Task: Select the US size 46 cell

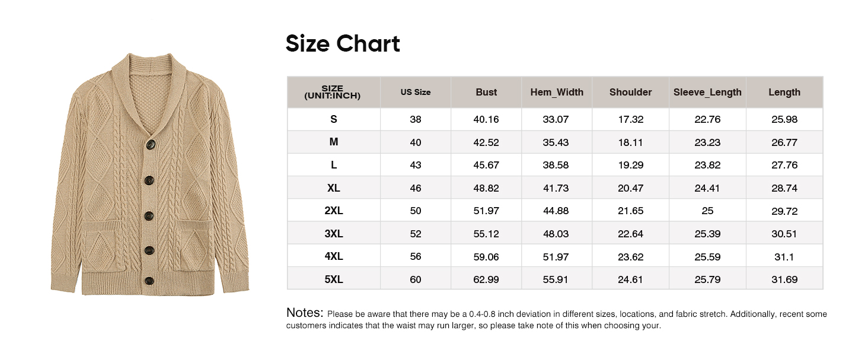Action: click(416, 188)
